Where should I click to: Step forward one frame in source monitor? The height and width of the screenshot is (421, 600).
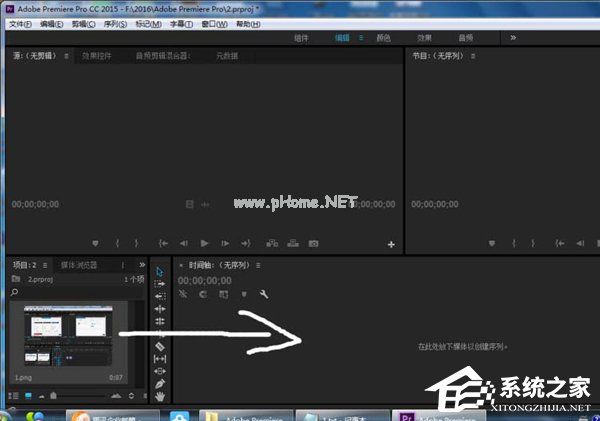(x=225, y=243)
